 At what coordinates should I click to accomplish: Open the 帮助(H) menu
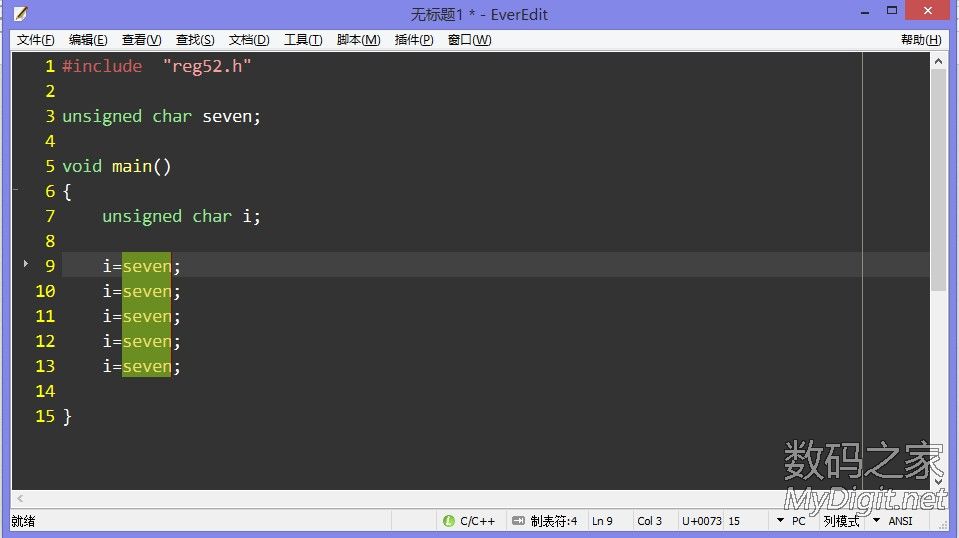coord(920,40)
